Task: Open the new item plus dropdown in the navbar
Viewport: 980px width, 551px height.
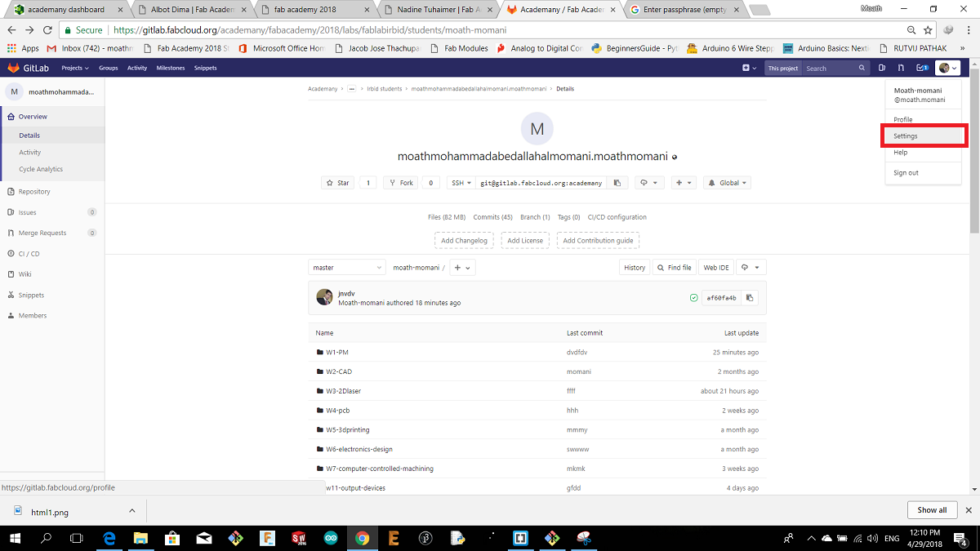Action: point(749,68)
